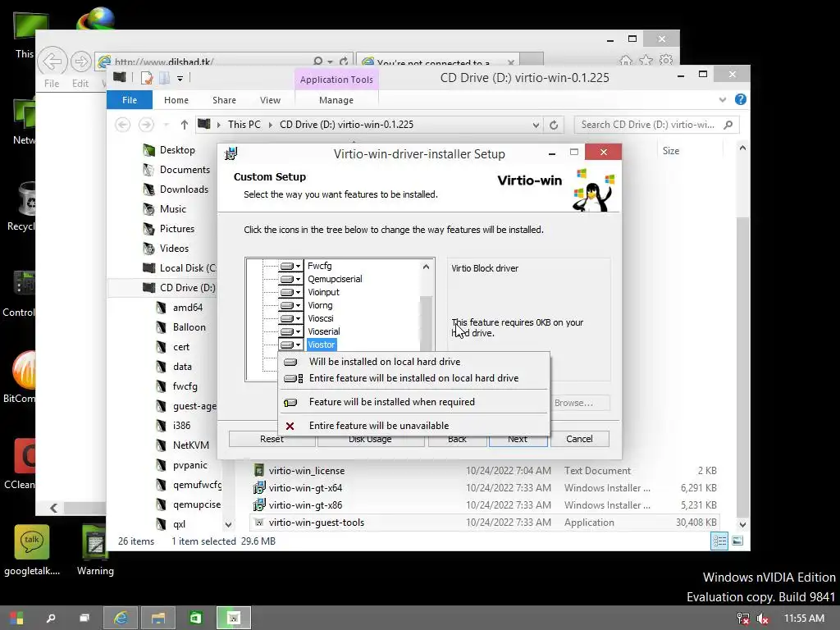Click the muted volume icon in system tray
This screenshot has width=840, height=630.
(x=762, y=619)
